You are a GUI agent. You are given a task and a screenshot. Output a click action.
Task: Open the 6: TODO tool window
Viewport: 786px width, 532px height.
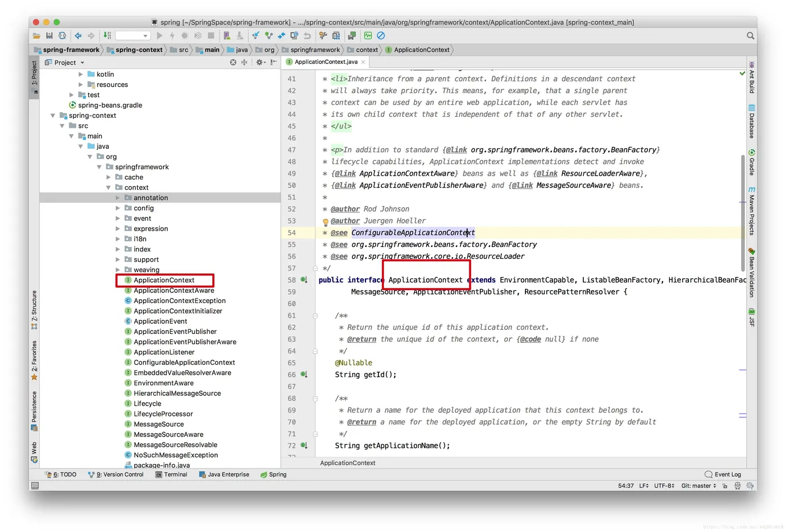[x=61, y=475]
